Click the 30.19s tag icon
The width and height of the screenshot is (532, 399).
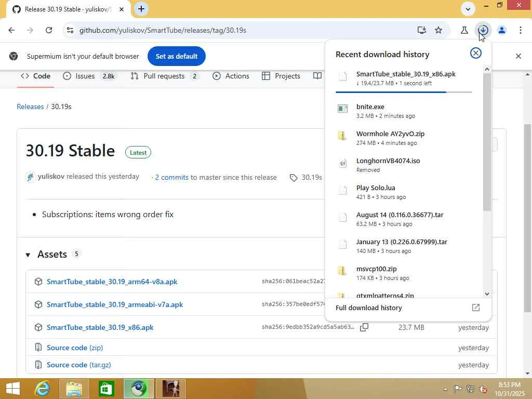(x=294, y=178)
